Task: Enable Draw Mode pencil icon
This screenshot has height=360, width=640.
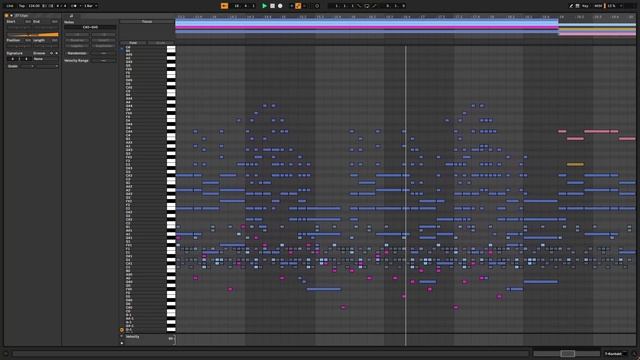Action: [x=571, y=6]
